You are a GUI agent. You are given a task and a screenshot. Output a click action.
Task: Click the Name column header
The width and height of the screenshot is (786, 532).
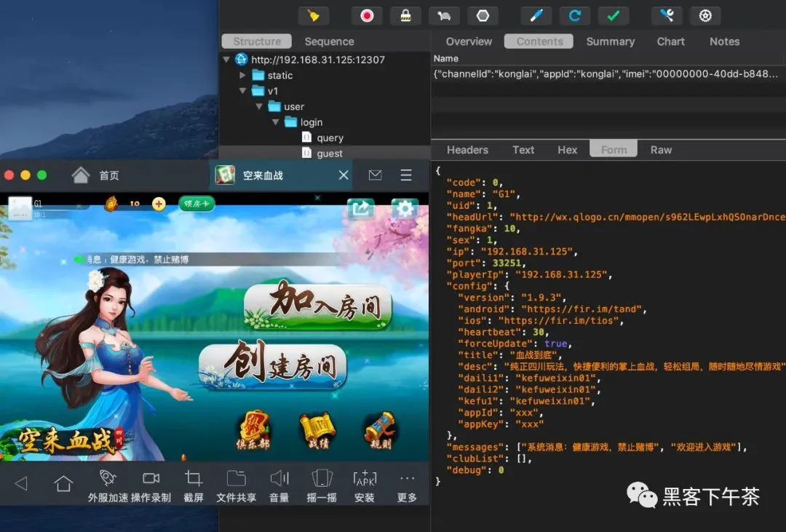click(446, 59)
